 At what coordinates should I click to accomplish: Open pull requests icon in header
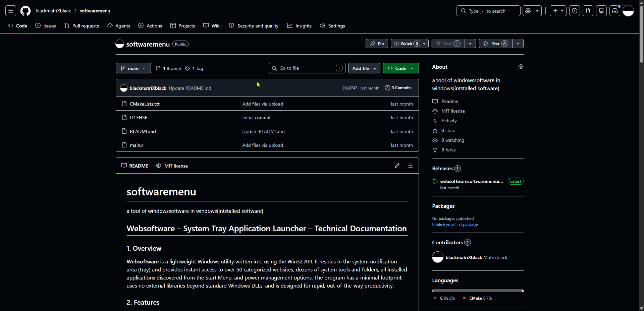pos(588,11)
